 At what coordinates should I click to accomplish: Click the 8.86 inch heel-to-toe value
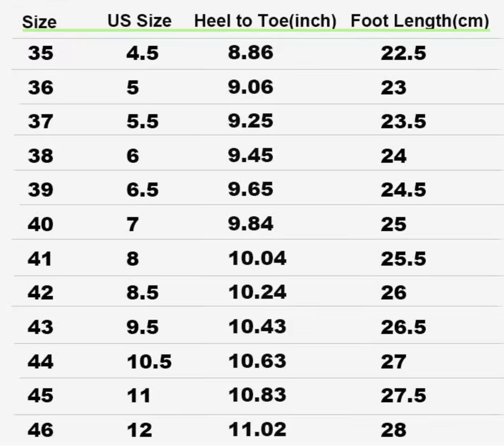250,52
